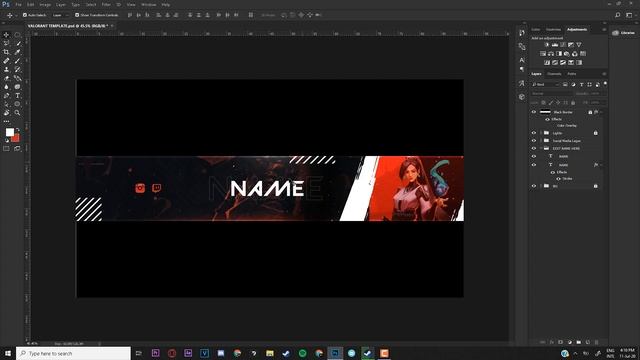Click the Black Border layer thumbnail
Screen dimensions: 640x360
pos(545,112)
